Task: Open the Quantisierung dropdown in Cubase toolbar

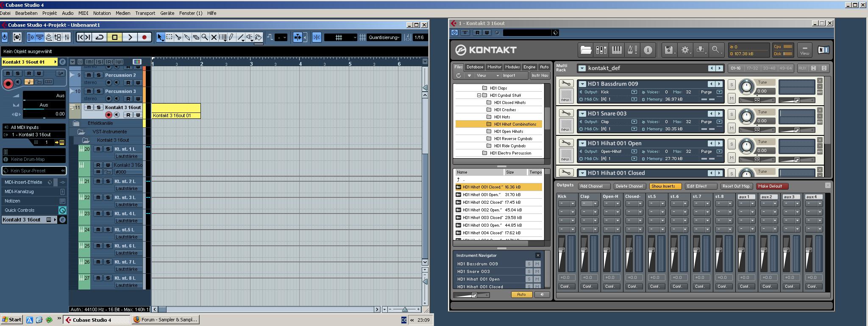Action: coord(384,37)
